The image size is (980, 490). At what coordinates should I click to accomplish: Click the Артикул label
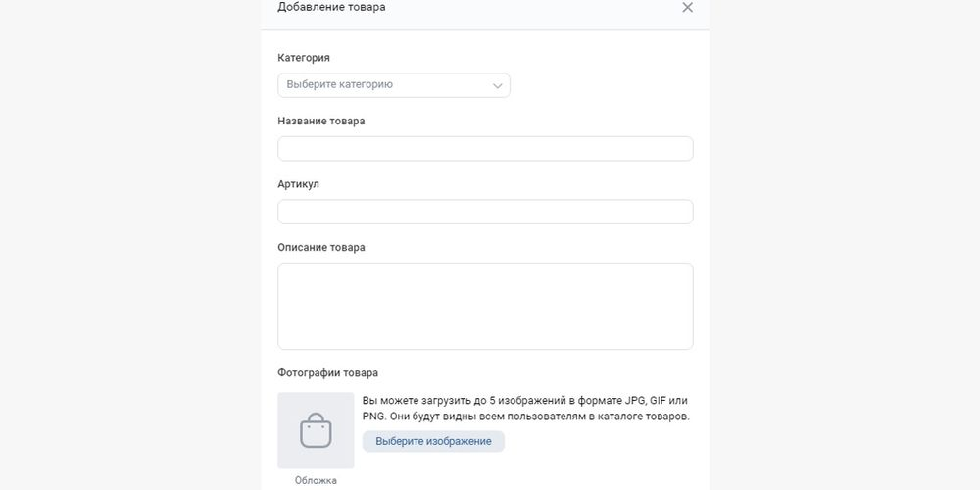coord(298,184)
